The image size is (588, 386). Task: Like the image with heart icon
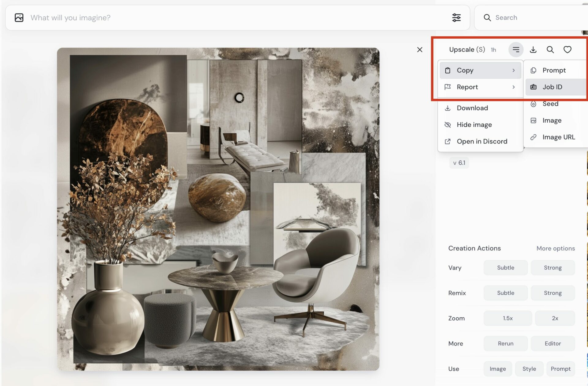tap(567, 50)
